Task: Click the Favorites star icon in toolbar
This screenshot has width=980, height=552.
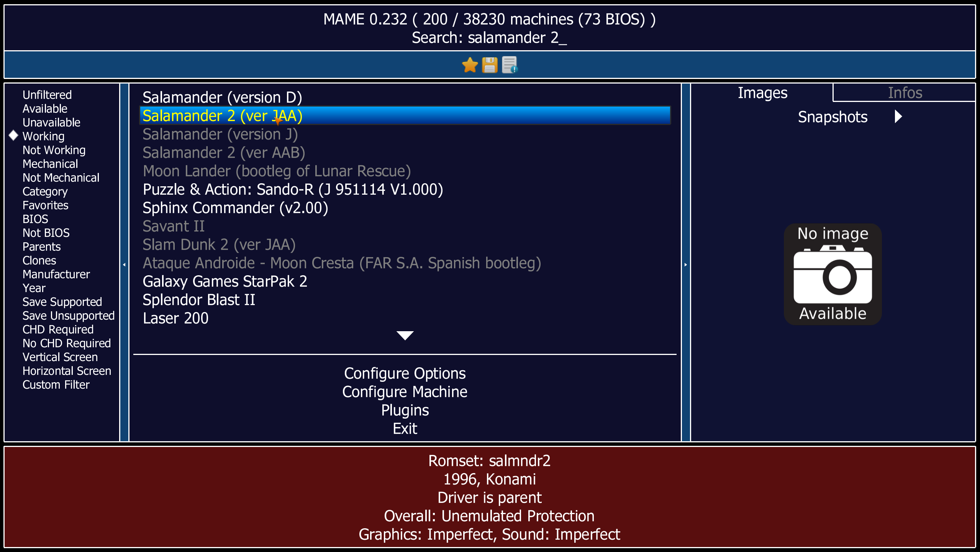Action: (x=470, y=65)
